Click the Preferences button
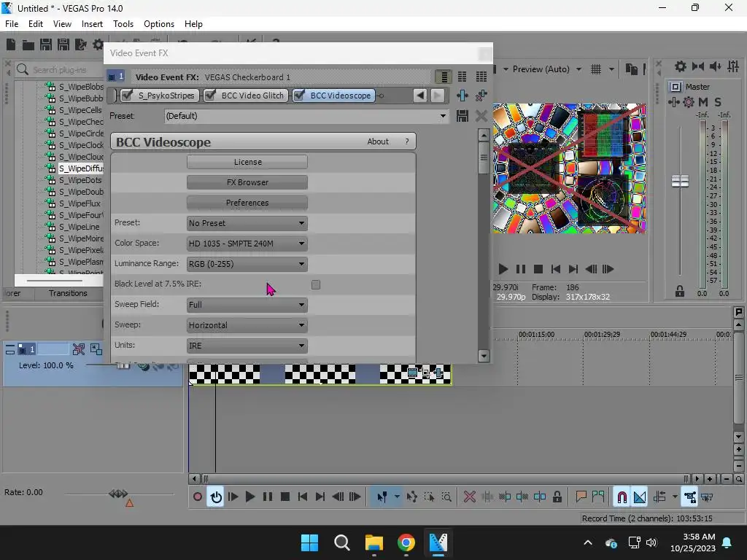This screenshot has height=560, width=747. (x=247, y=203)
